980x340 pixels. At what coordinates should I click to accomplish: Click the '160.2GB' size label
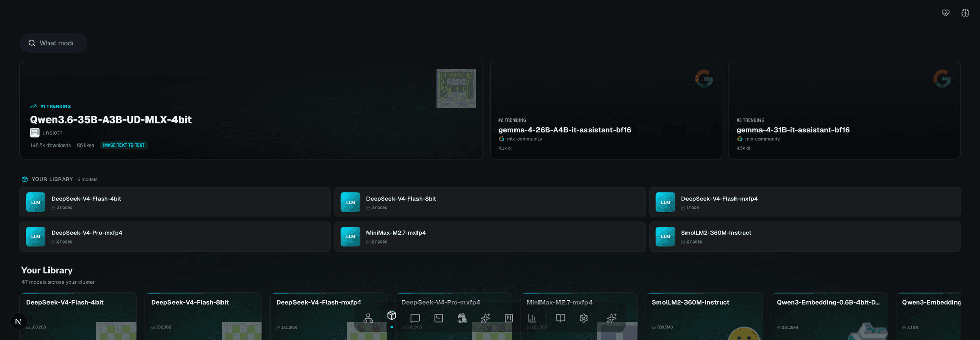38,327
